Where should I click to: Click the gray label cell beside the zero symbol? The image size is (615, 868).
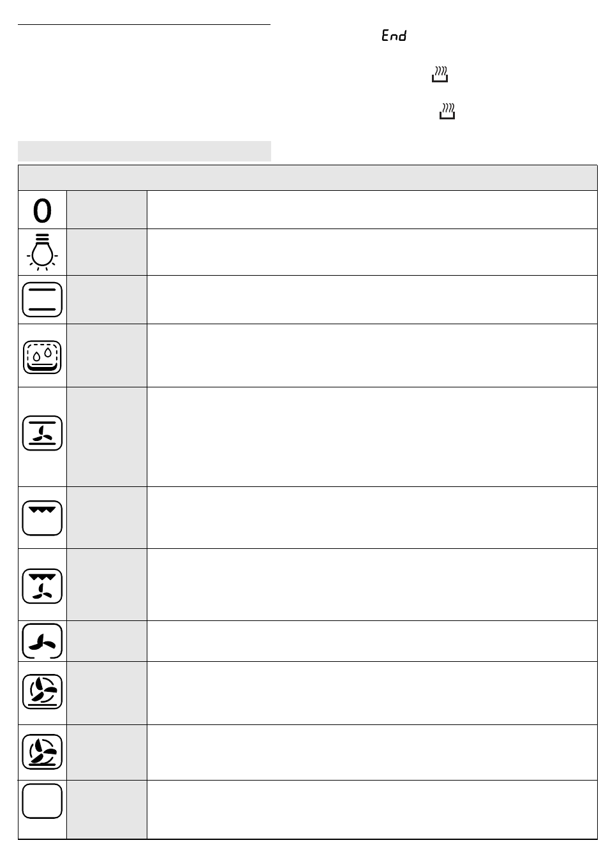pyautogui.click(x=107, y=210)
